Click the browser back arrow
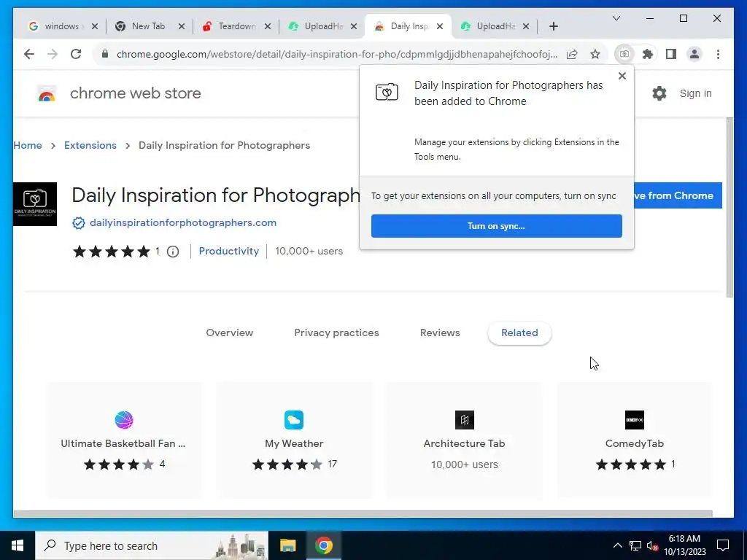The width and height of the screenshot is (747, 560). (29, 54)
